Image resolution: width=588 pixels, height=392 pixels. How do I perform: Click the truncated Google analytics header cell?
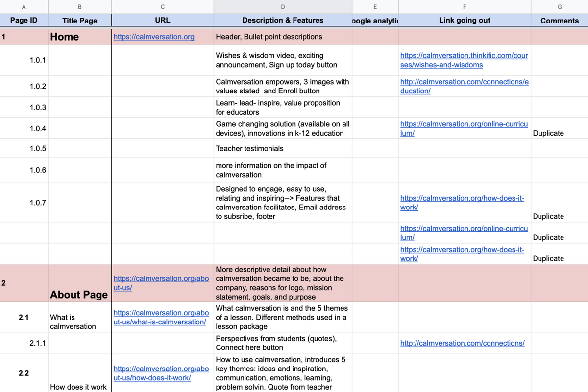tap(375, 21)
